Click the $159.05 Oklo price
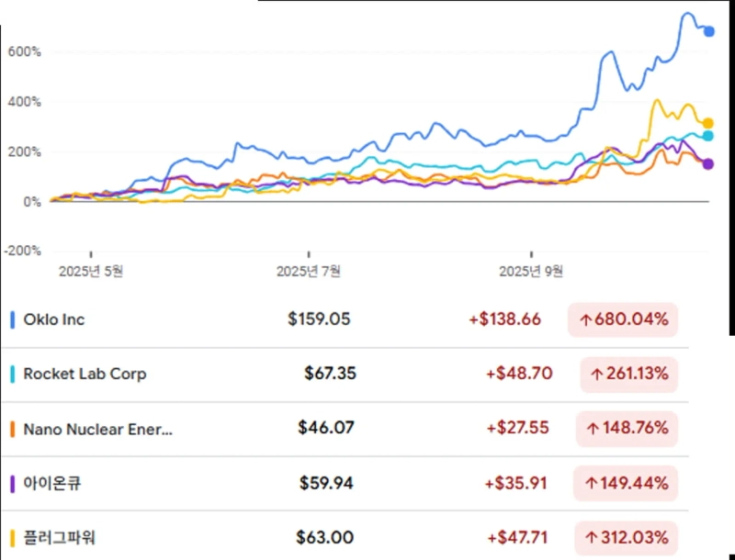Viewport: 735px width, 560px height. [x=319, y=319]
